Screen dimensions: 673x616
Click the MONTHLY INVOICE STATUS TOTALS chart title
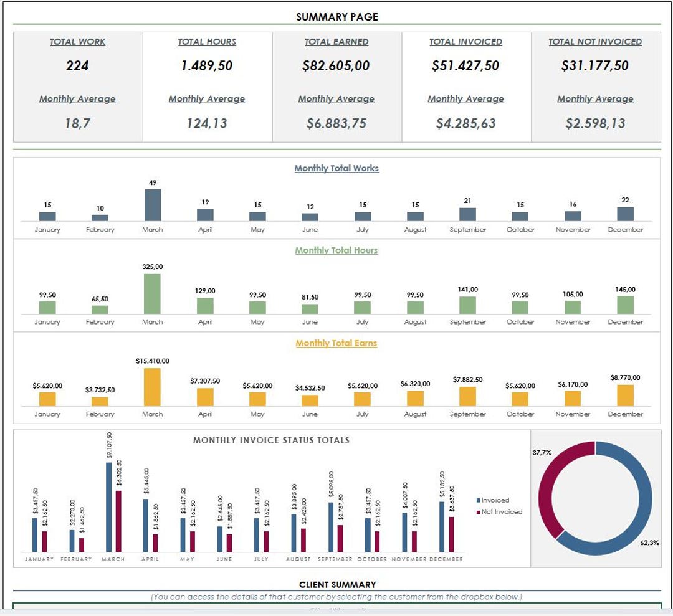tap(272, 440)
